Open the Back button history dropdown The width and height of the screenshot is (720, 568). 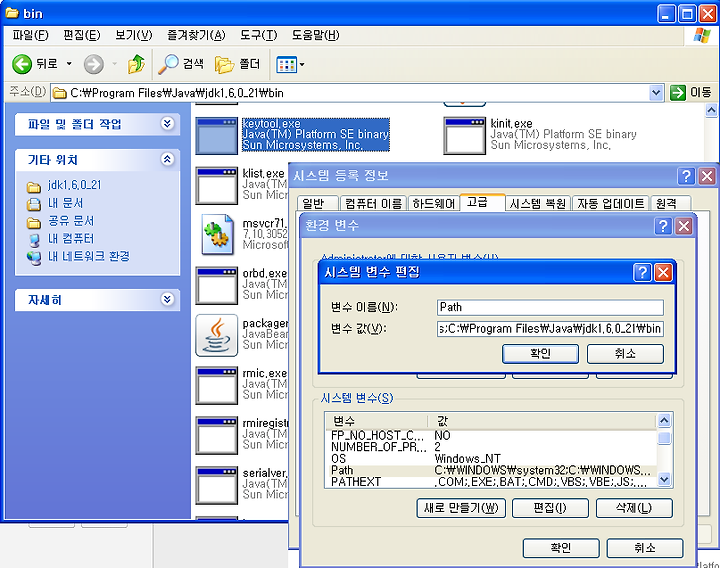(x=69, y=64)
